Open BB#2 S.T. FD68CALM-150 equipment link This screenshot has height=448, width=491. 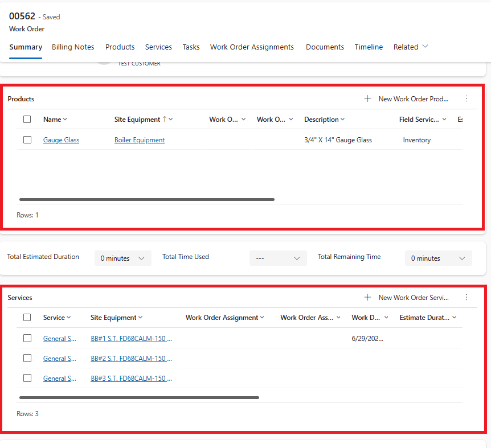click(x=131, y=359)
